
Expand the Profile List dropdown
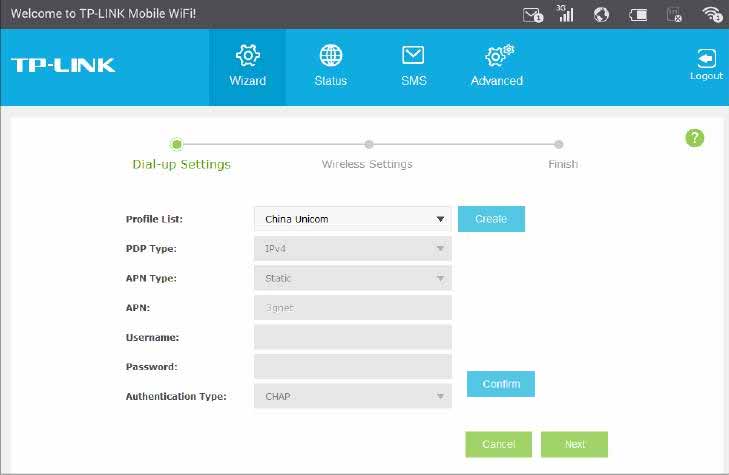352,219
